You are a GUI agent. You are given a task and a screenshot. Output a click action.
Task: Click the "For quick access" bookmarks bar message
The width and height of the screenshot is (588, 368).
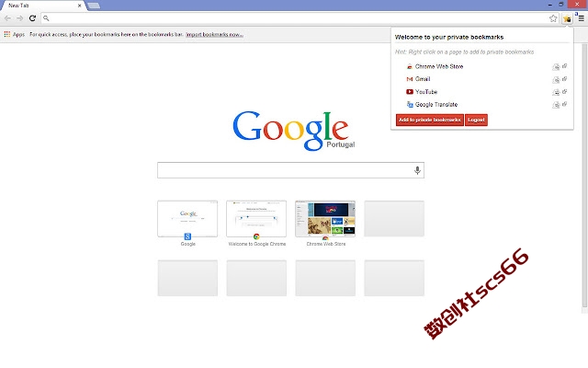point(107,35)
